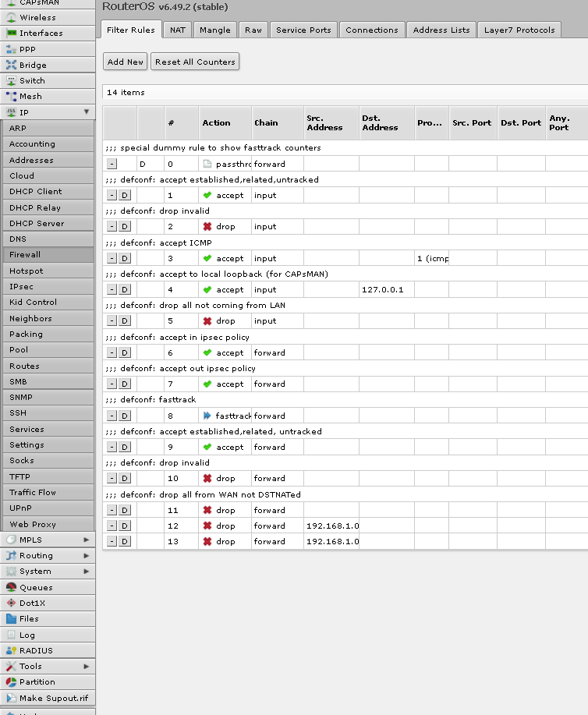The image size is (588, 715).
Task: Click red drop icon on rule 2
Action: pos(207,227)
